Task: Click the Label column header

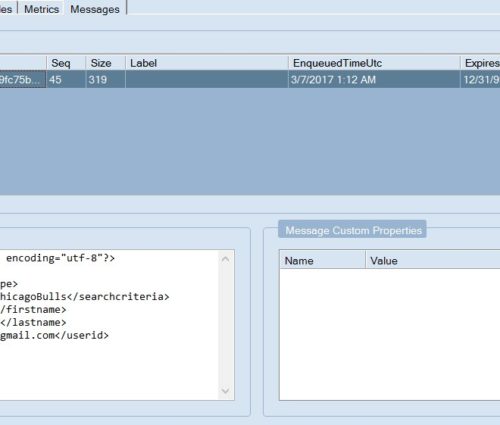Action: coord(207,63)
